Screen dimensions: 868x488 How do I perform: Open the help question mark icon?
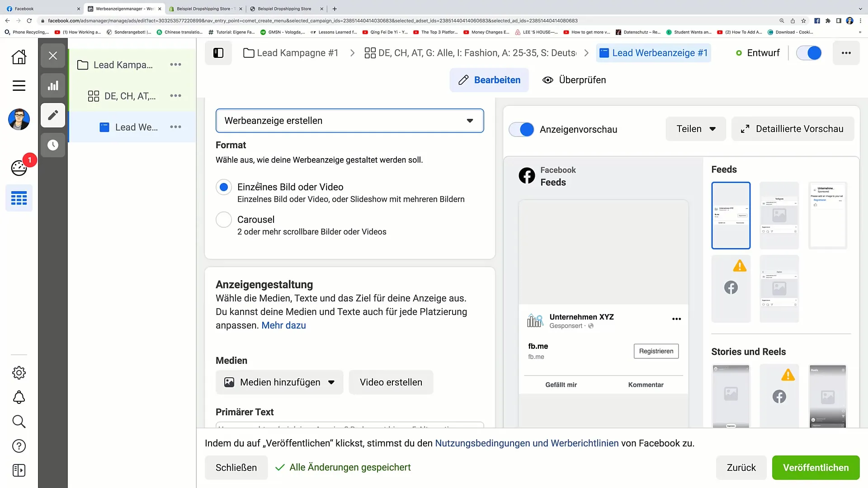[19, 446]
